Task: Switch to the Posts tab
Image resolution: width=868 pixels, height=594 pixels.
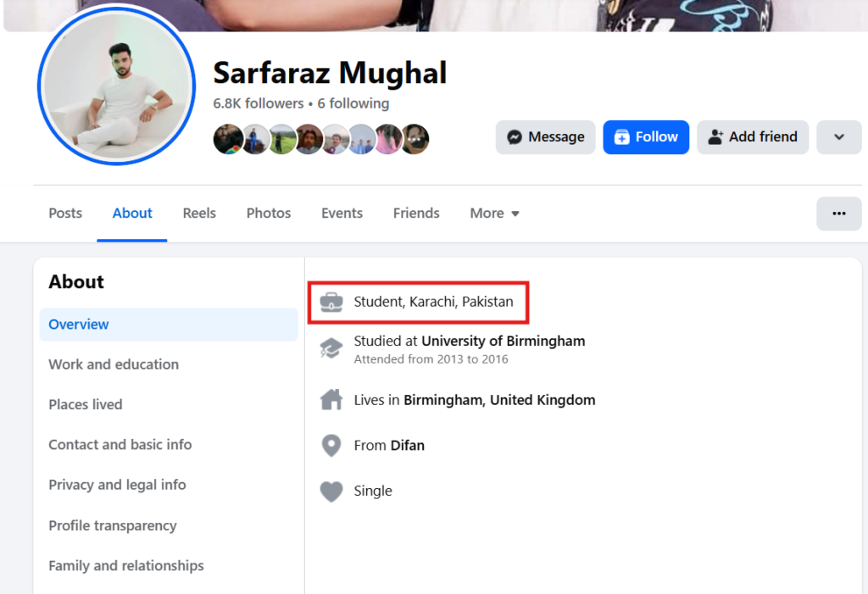Action: (65, 214)
